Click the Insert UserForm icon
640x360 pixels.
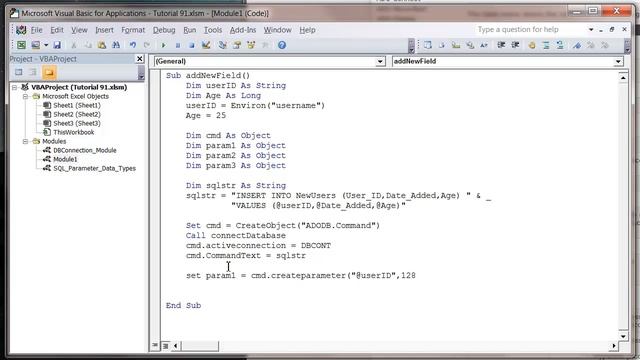36,45
